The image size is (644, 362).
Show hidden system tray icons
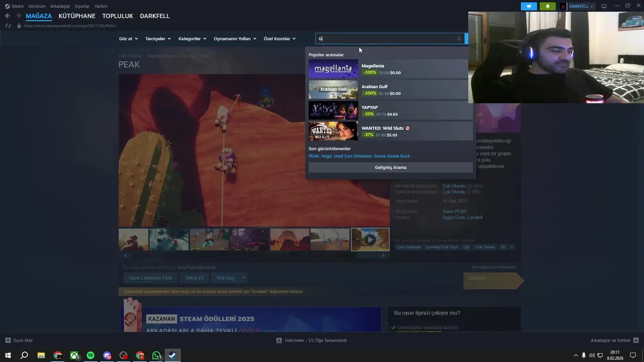click(x=576, y=355)
